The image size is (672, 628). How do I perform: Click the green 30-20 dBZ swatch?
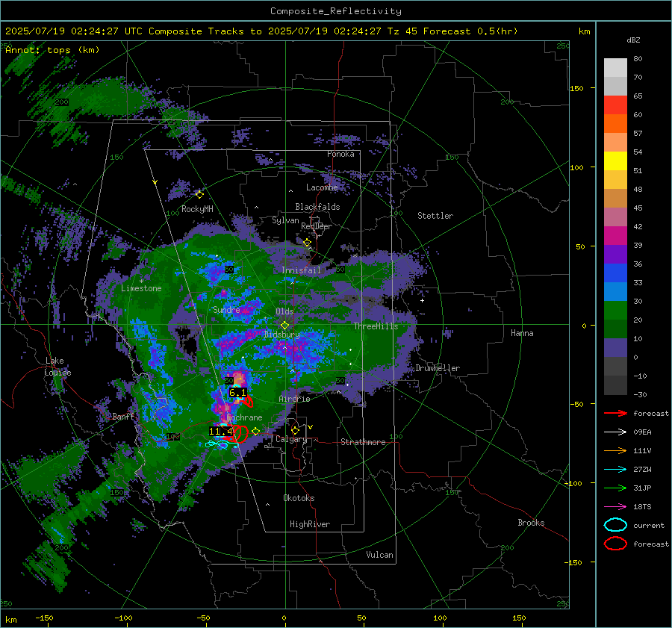click(x=615, y=311)
